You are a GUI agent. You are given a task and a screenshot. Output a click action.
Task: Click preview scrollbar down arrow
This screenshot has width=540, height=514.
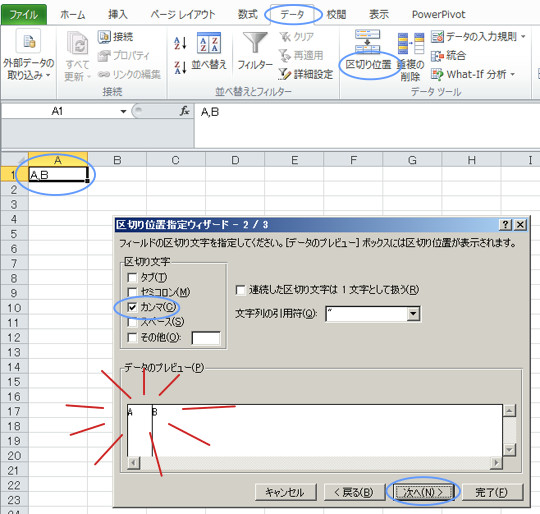point(509,449)
